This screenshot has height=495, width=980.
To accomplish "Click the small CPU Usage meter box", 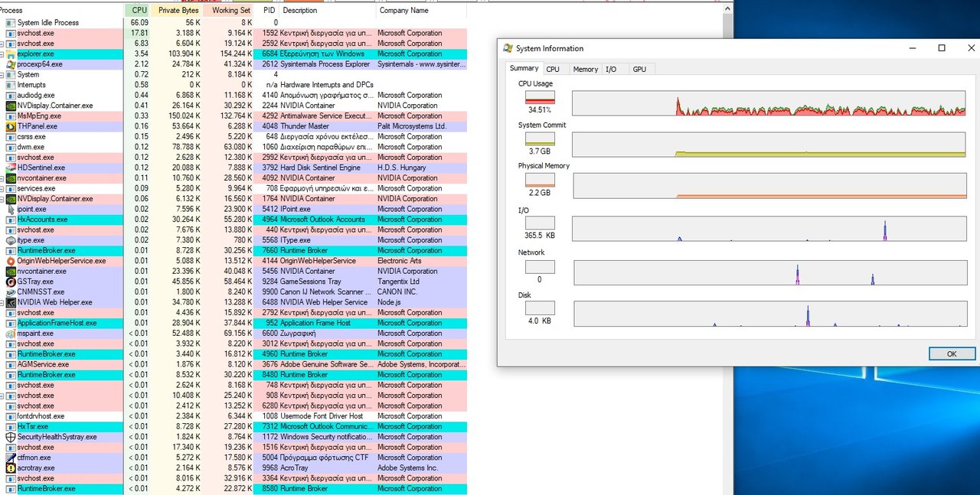I will 540,98.
